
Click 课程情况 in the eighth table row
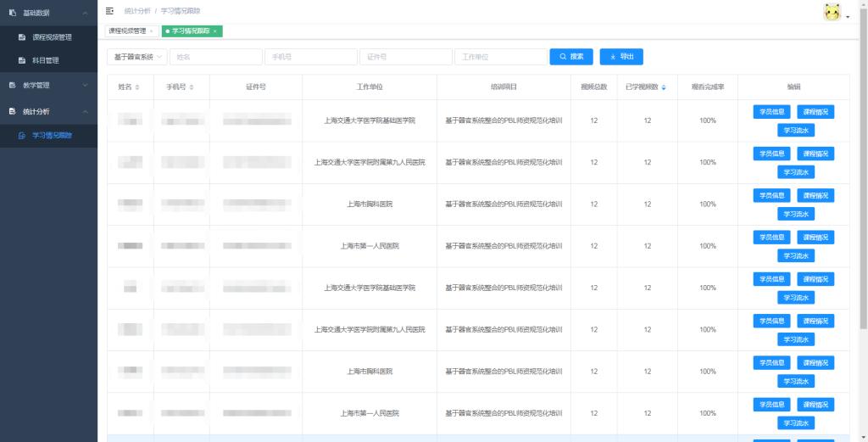click(x=815, y=405)
